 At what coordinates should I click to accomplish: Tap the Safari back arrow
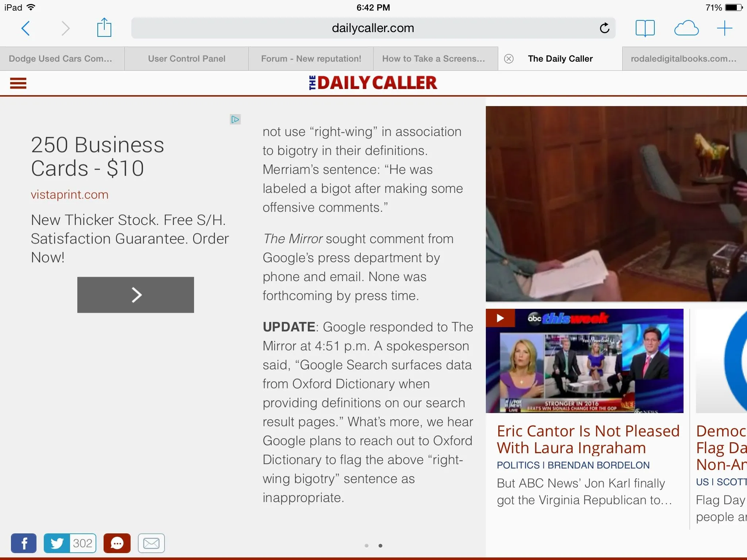pyautogui.click(x=26, y=28)
